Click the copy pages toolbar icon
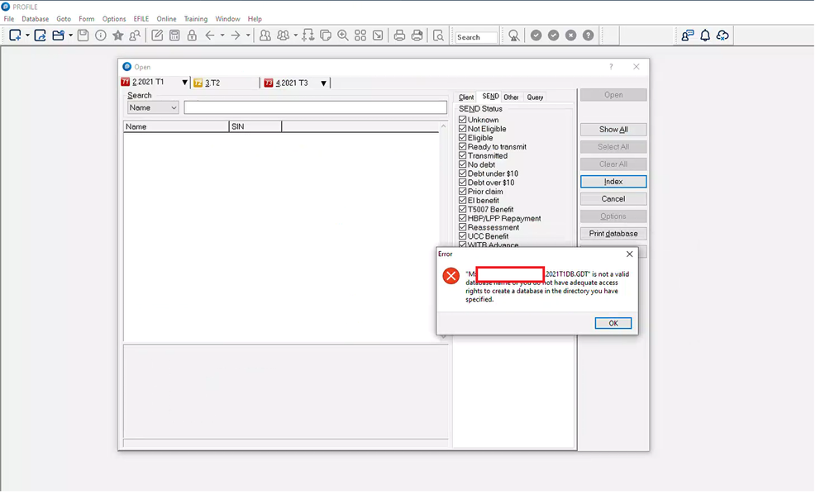Viewport: 825px width, 504px height. (326, 36)
